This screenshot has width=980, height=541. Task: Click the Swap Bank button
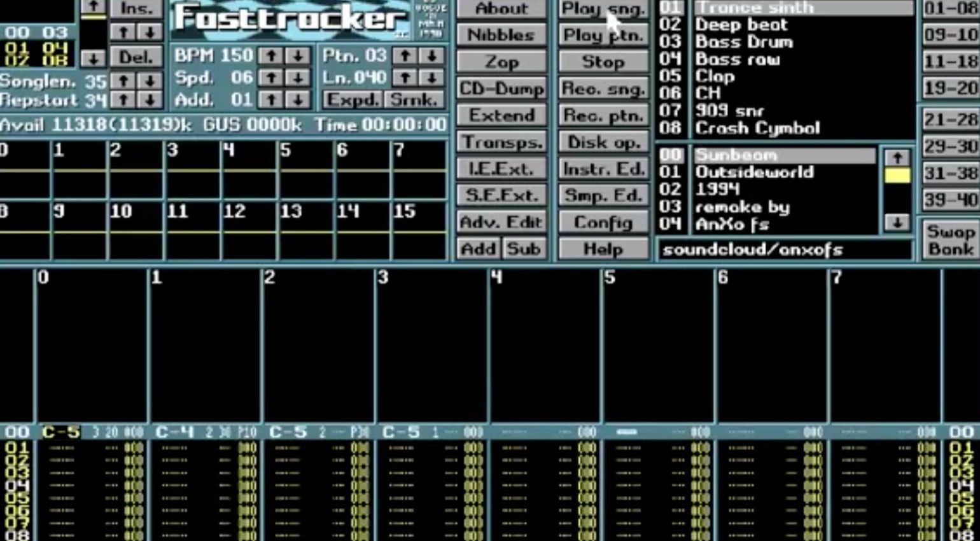(x=950, y=240)
